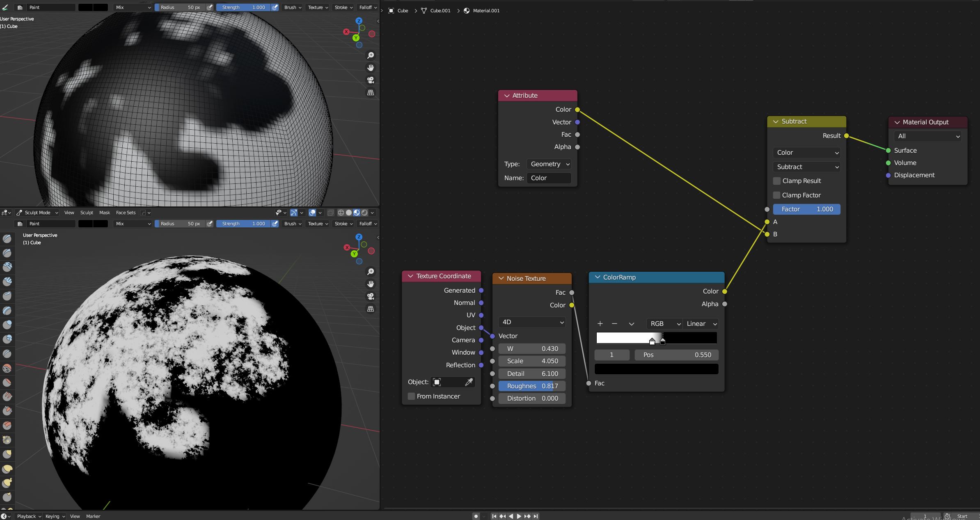Click the minus button to remove a ColorRamp stop

pyautogui.click(x=614, y=324)
